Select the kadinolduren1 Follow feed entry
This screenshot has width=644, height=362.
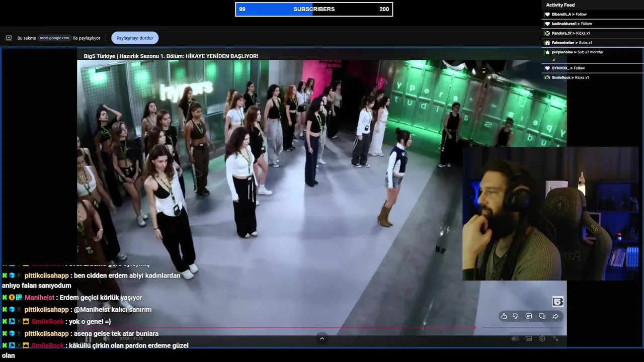click(593, 24)
